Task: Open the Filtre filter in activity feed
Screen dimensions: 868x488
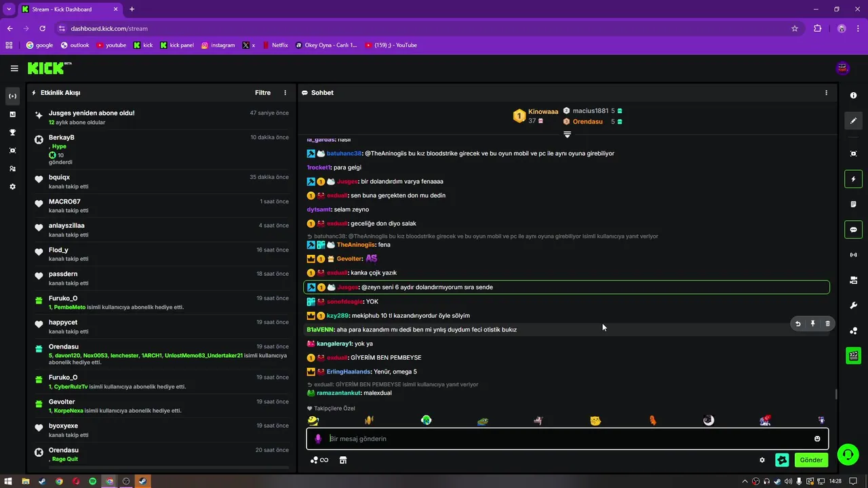Action: (x=262, y=93)
